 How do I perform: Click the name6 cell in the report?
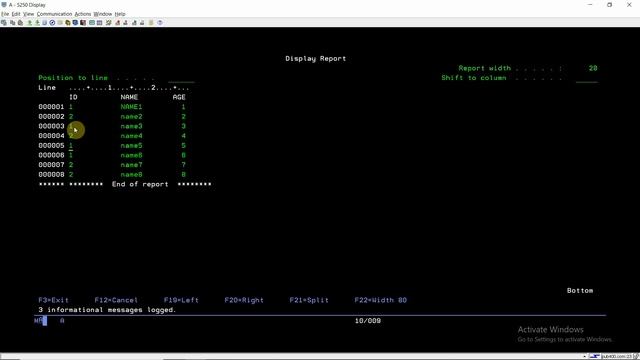tap(131, 155)
